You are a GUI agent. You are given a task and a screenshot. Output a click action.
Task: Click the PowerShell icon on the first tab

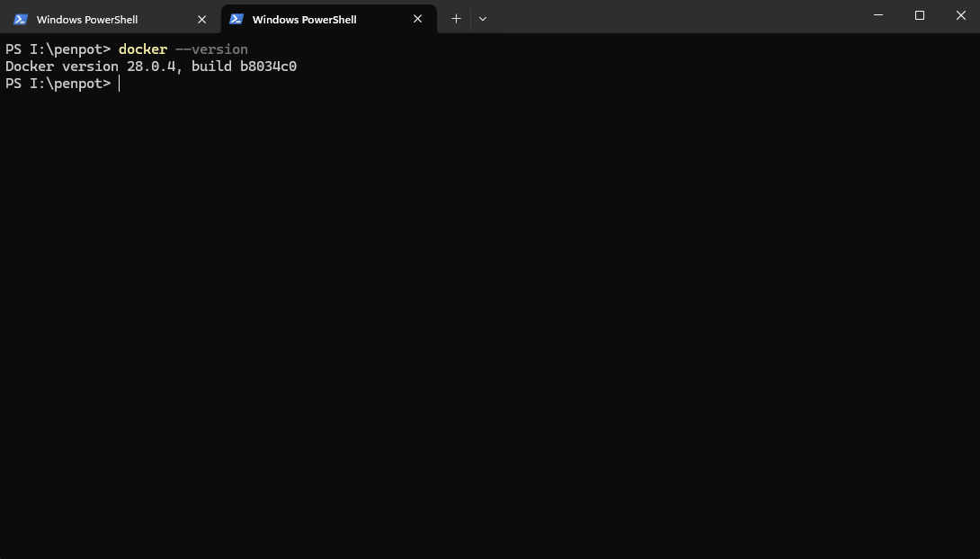tap(21, 19)
